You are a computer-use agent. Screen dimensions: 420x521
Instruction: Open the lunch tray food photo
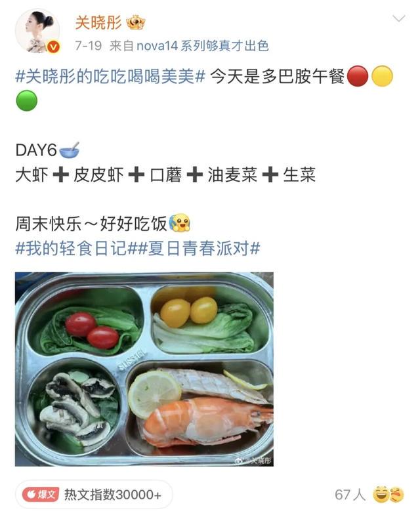point(144,369)
